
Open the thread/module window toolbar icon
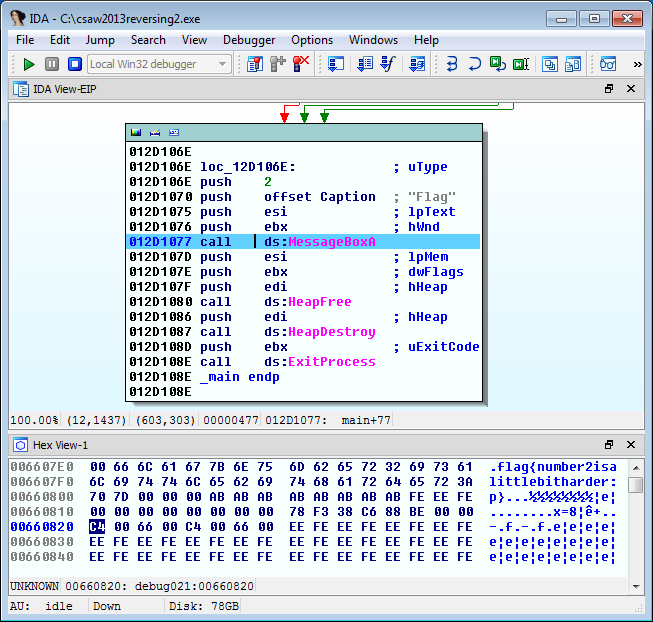(336, 65)
